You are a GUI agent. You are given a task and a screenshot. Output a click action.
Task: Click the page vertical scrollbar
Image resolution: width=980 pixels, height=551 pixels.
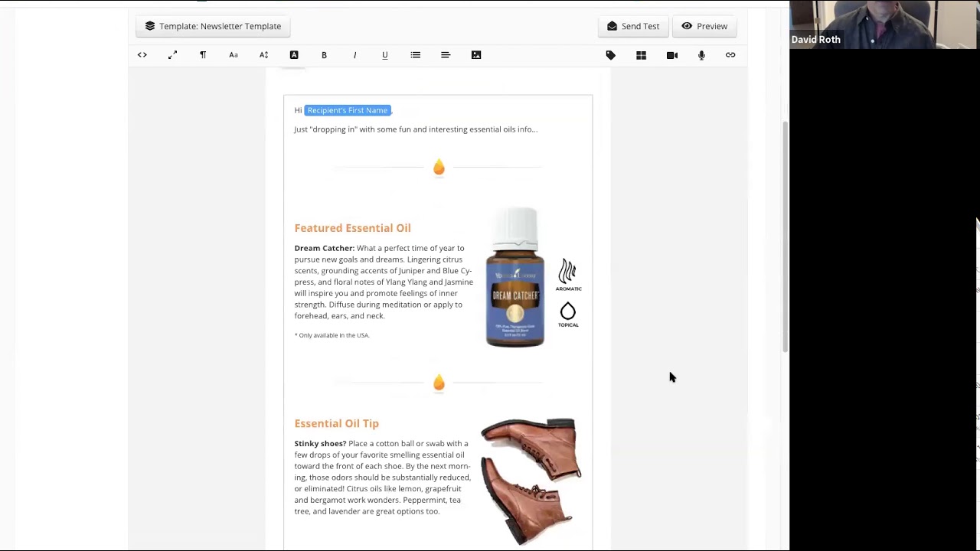pyautogui.click(x=785, y=237)
